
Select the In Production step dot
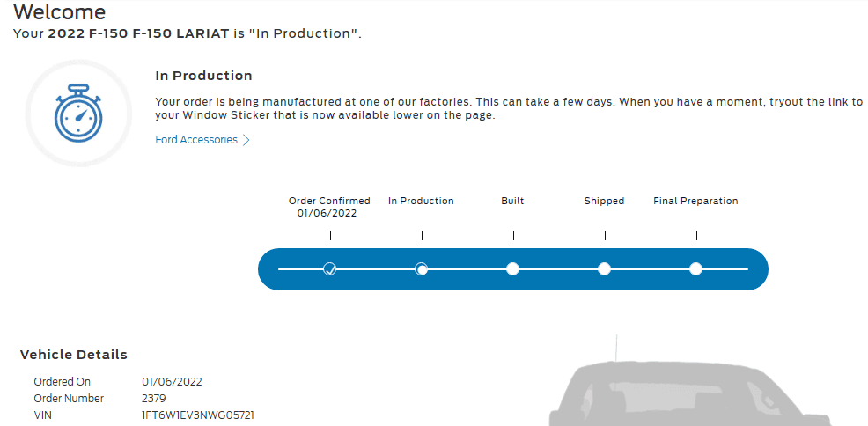pos(422,268)
